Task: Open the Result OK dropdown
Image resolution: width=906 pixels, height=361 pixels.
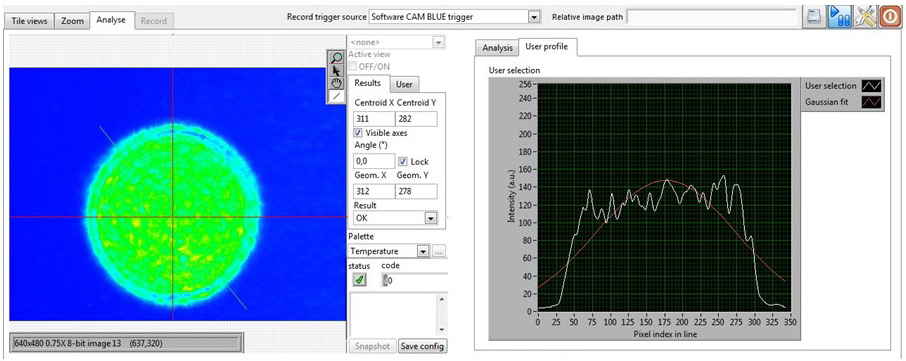Action: coord(395,218)
